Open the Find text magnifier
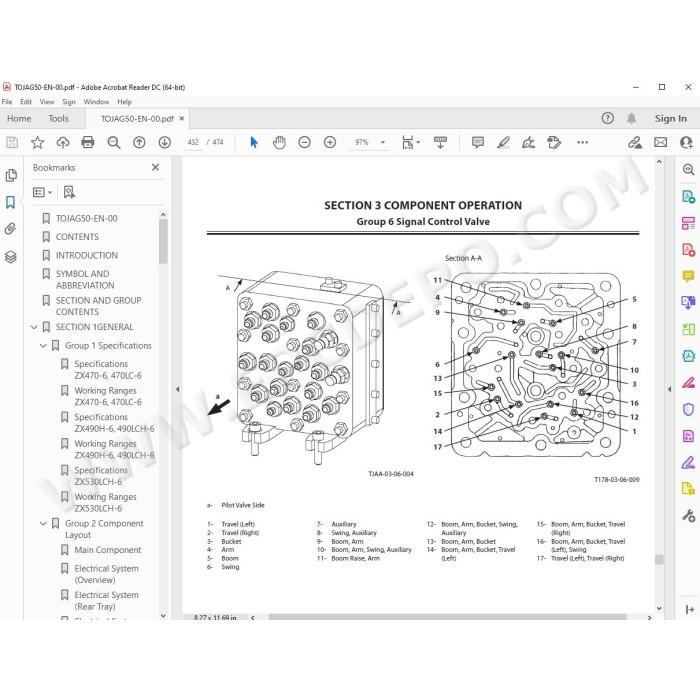The height and width of the screenshot is (700, 700). [x=114, y=142]
